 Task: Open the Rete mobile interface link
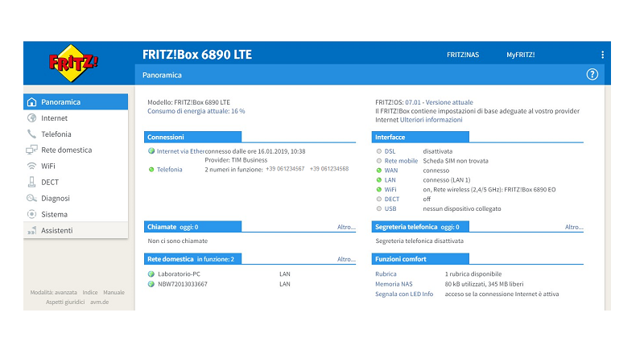401,161
